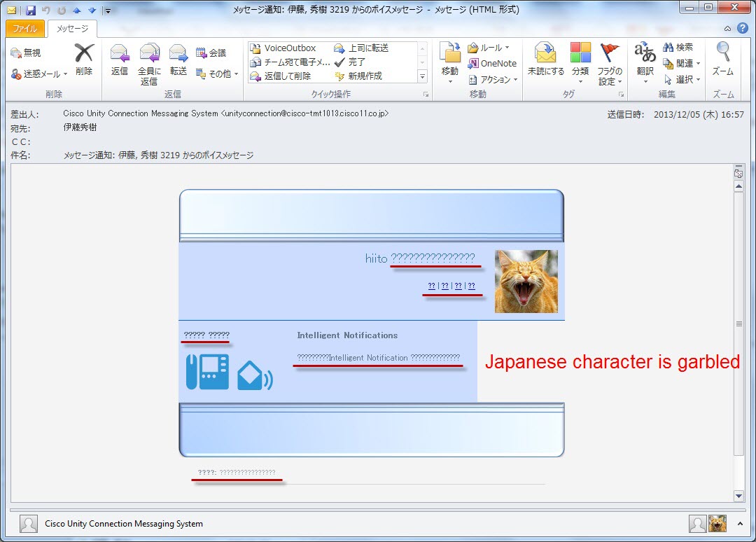
Task: Customize quick access toolbar dropdown
Action: coord(108,11)
